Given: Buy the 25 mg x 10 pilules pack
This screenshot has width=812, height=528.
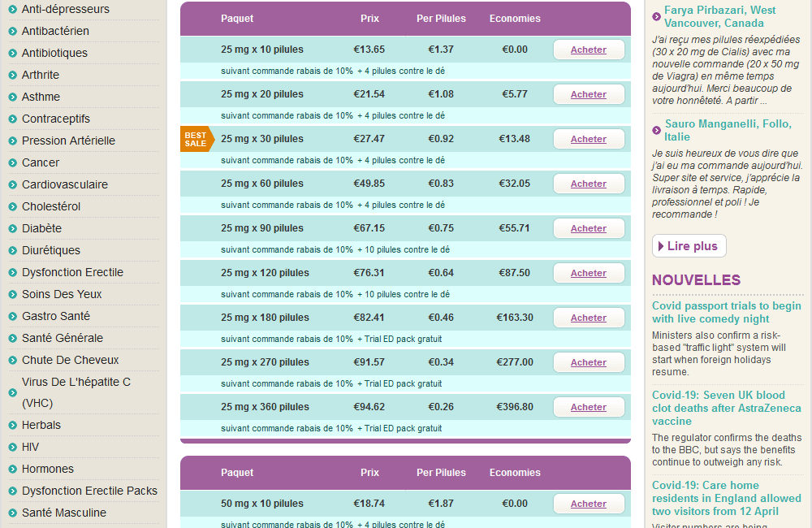Looking at the screenshot, I should tap(589, 50).
